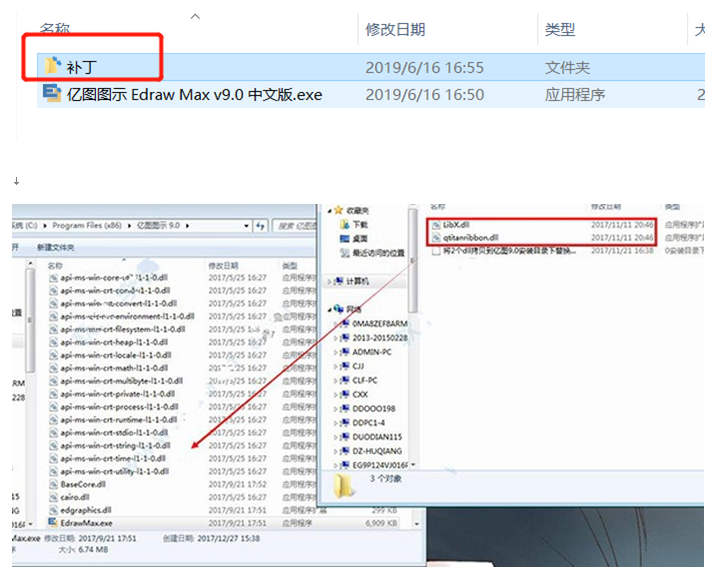The image size is (715, 580).
Task: Select the DZ-HUQIANG network computer icon
Action: coord(345,451)
